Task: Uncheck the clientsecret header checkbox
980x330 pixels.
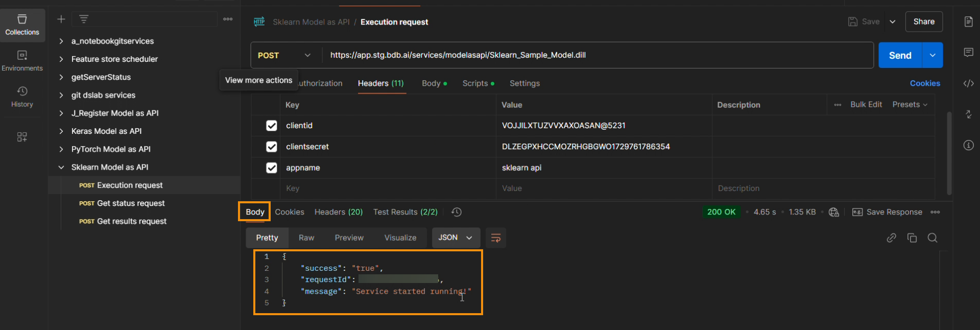Action: [272, 147]
